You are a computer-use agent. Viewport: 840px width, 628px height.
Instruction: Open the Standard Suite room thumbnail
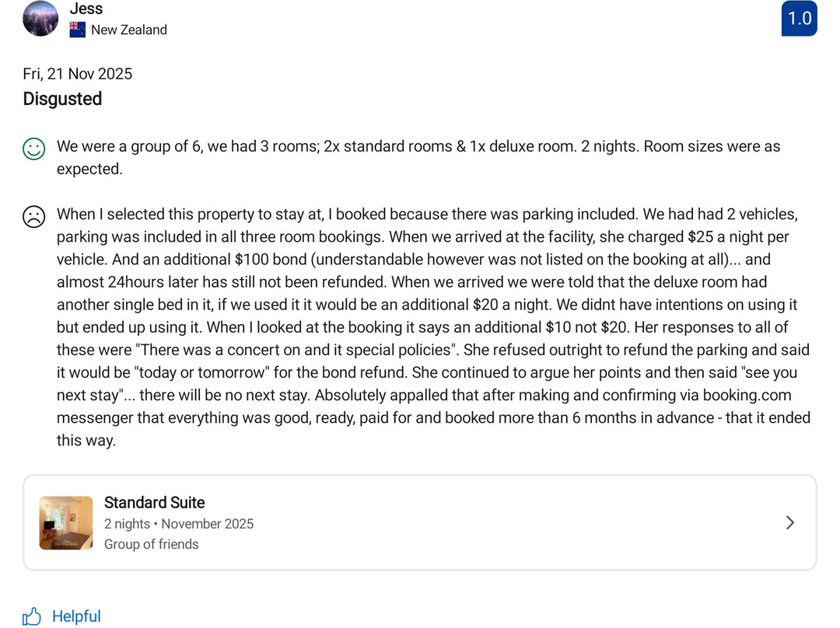coord(66,522)
